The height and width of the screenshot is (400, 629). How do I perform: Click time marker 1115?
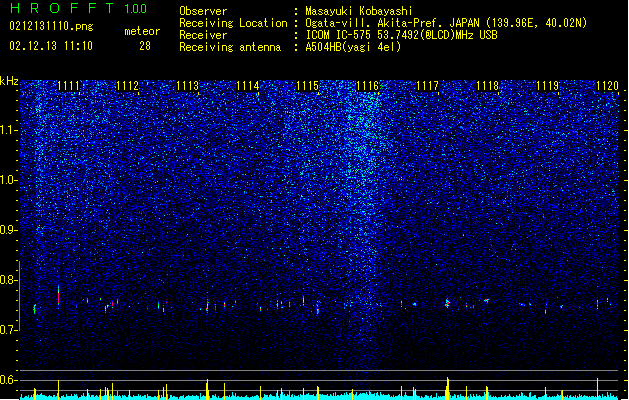click(x=308, y=86)
